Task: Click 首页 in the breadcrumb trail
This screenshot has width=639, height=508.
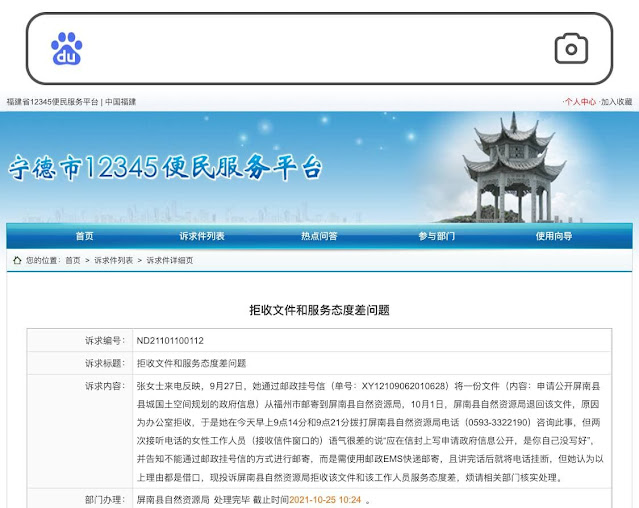Action: (73, 260)
